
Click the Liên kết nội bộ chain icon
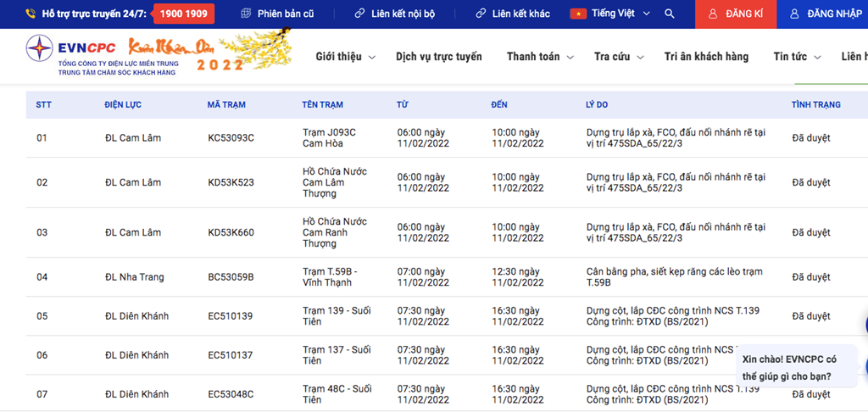point(359,14)
